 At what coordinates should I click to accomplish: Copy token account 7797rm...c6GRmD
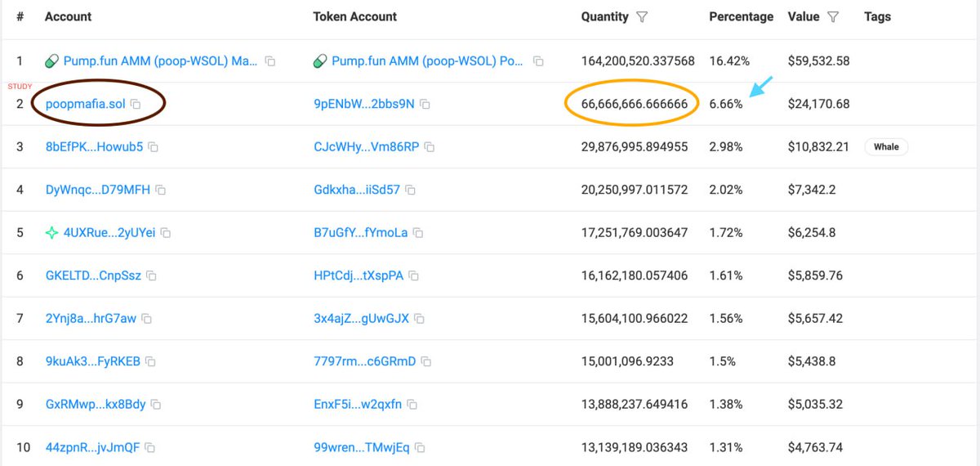coord(426,361)
